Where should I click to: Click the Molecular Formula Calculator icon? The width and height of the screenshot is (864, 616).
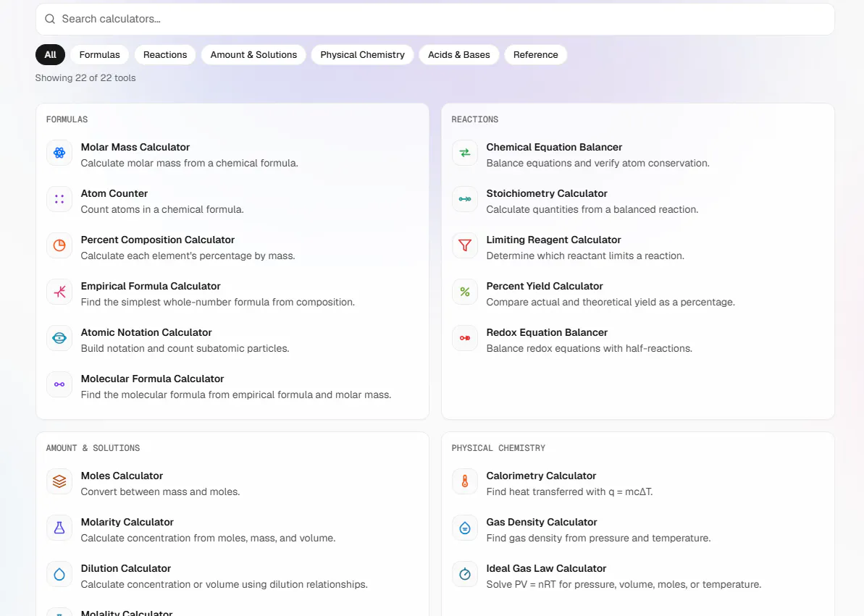59,384
